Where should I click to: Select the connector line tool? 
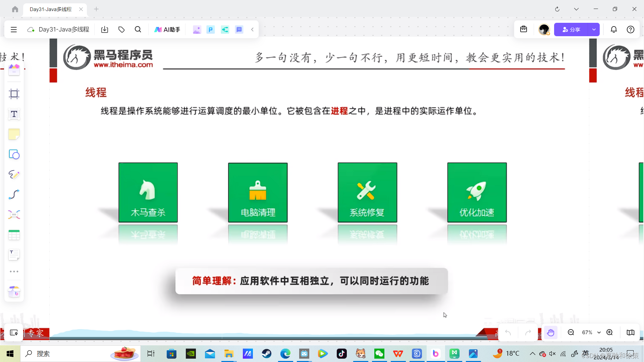point(14,194)
